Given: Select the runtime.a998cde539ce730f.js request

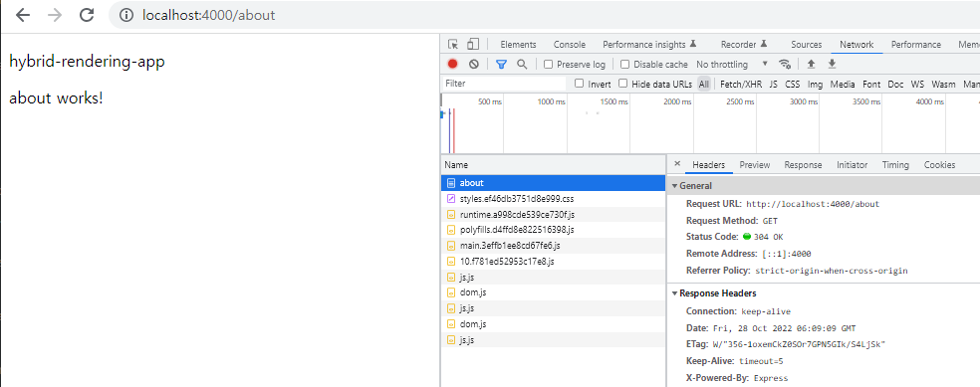Looking at the screenshot, I should tap(554, 214).
